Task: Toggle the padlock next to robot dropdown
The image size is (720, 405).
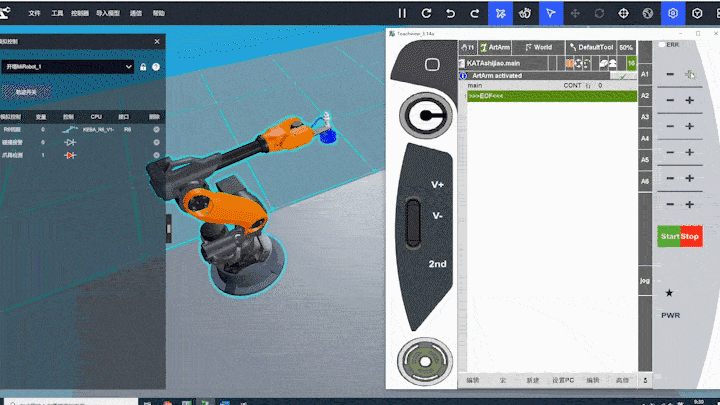Action: point(144,66)
